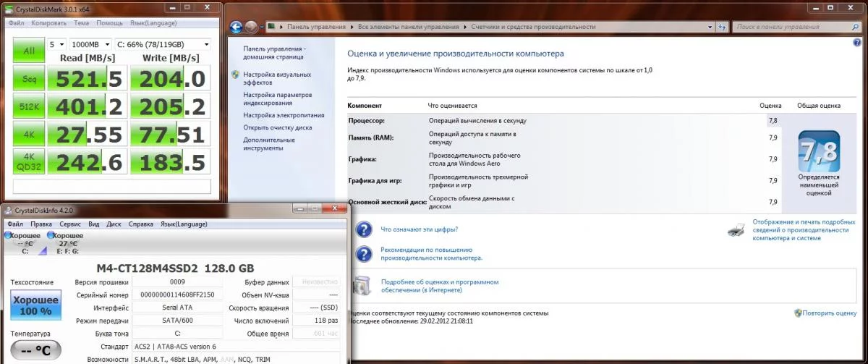This screenshot has width=868, height=364.
Task: Click the CrystalDiskMark title bar icon
Action: pyautogui.click(x=8, y=8)
